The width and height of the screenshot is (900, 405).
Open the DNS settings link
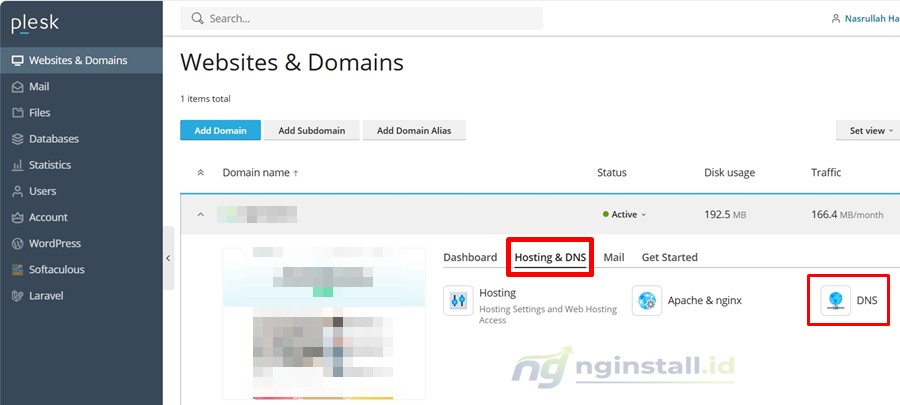(867, 301)
